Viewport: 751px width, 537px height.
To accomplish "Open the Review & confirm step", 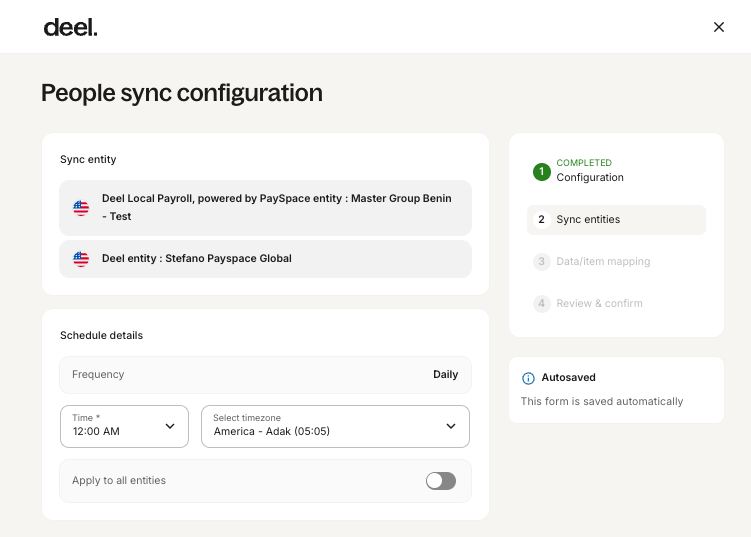I will coord(616,304).
